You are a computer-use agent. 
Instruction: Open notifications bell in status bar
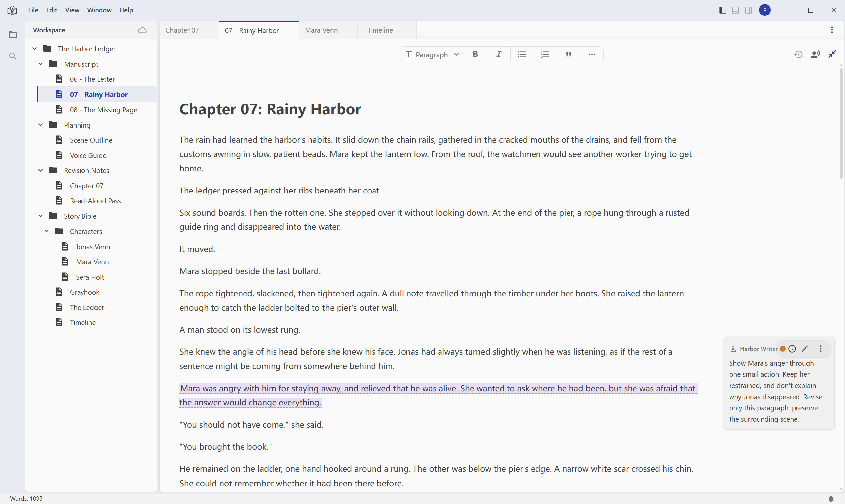pyautogui.click(x=831, y=499)
